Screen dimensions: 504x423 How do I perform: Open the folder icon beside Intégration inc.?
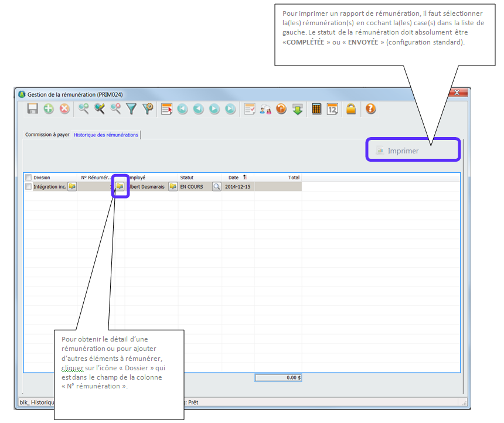[x=72, y=187]
